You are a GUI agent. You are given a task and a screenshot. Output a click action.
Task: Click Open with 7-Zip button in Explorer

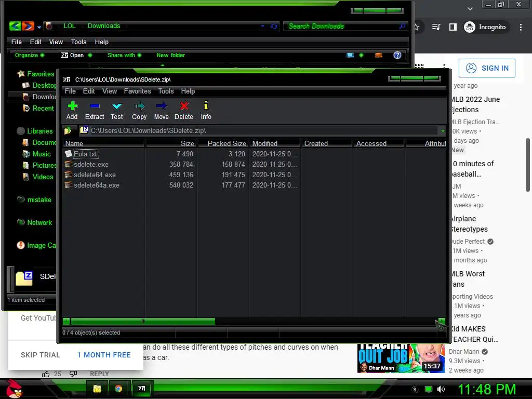pyautogui.click(x=76, y=55)
